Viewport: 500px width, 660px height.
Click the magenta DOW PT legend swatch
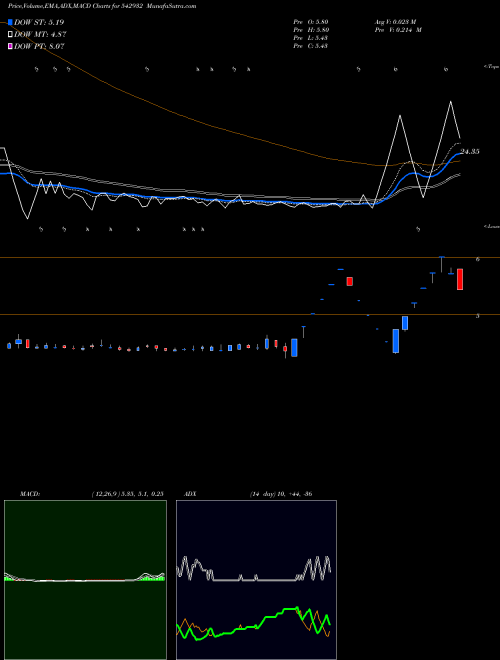[11, 46]
